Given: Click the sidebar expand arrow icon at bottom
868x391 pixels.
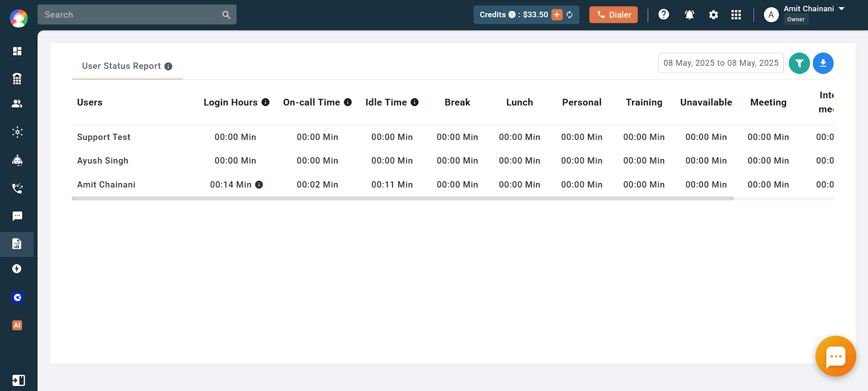Looking at the screenshot, I should tap(18, 380).
